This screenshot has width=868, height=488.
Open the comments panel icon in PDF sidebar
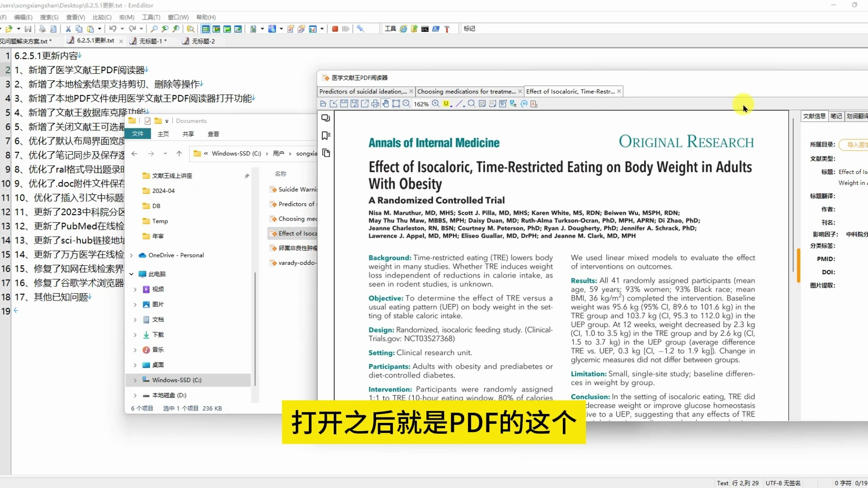tap(325, 118)
